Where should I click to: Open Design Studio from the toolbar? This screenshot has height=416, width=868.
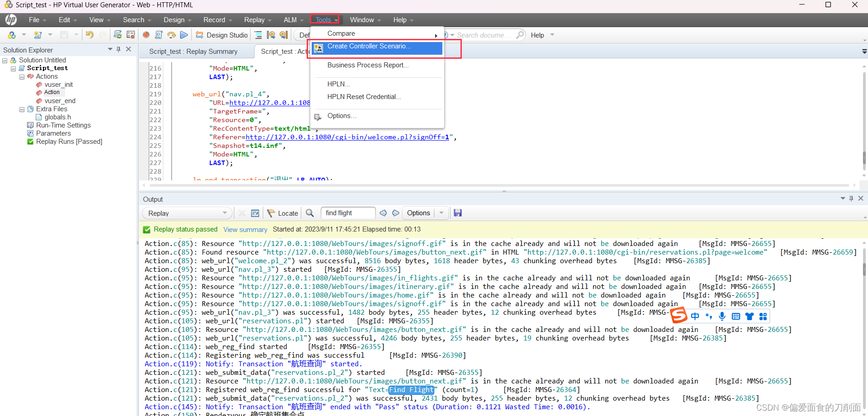point(221,35)
